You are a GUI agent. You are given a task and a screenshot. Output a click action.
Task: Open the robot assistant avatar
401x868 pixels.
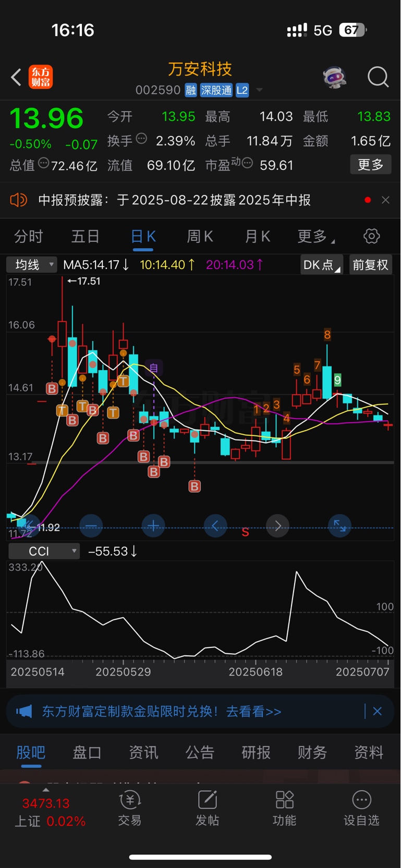pos(334,77)
